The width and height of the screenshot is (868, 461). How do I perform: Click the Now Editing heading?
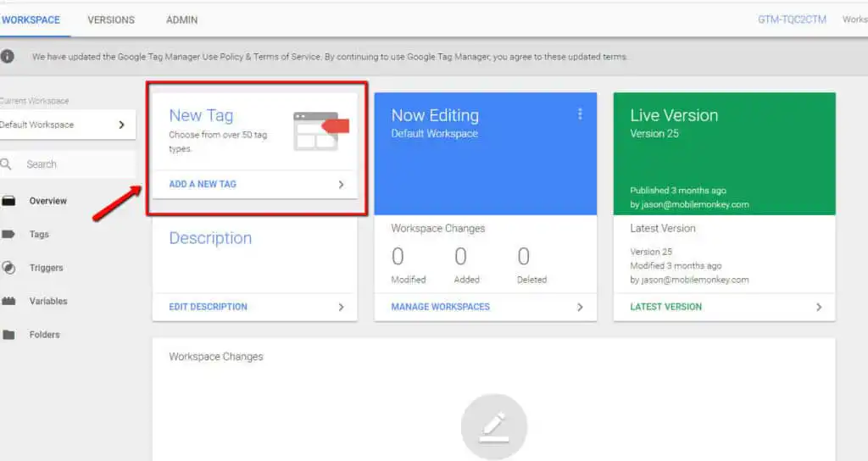point(435,115)
